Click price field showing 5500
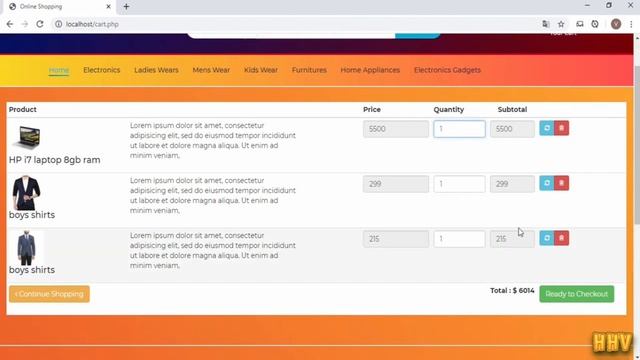Image resolution: width=640 pixels, height=360 pixels. pyautogui.click(x=396, y=129)
